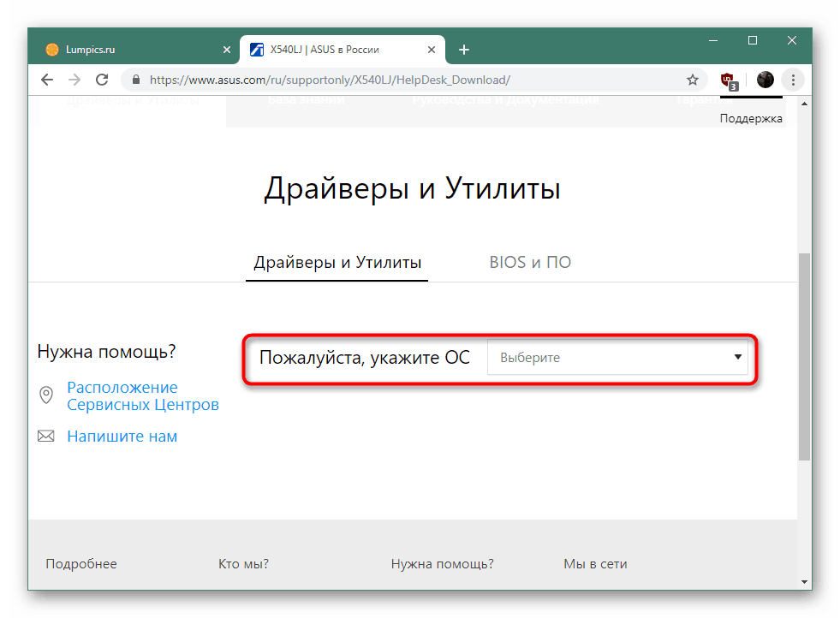Click the Драйверы и Утилиты page heading
Screen dimensions: 840x618
pyautogui.click(x=412, y=188)
